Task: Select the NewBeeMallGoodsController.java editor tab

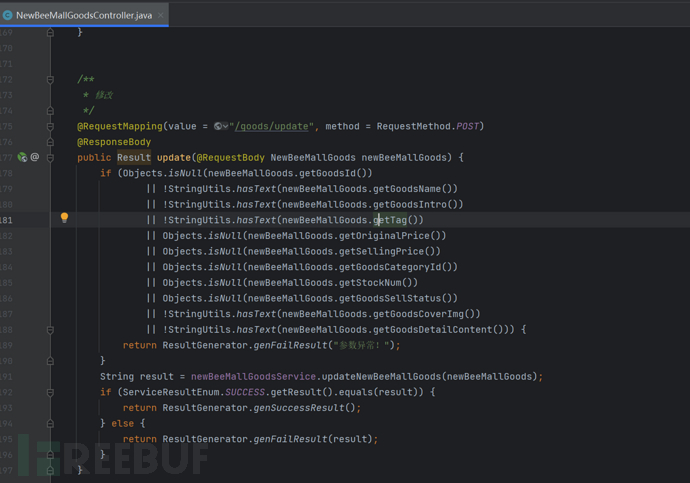Action: 83,15
